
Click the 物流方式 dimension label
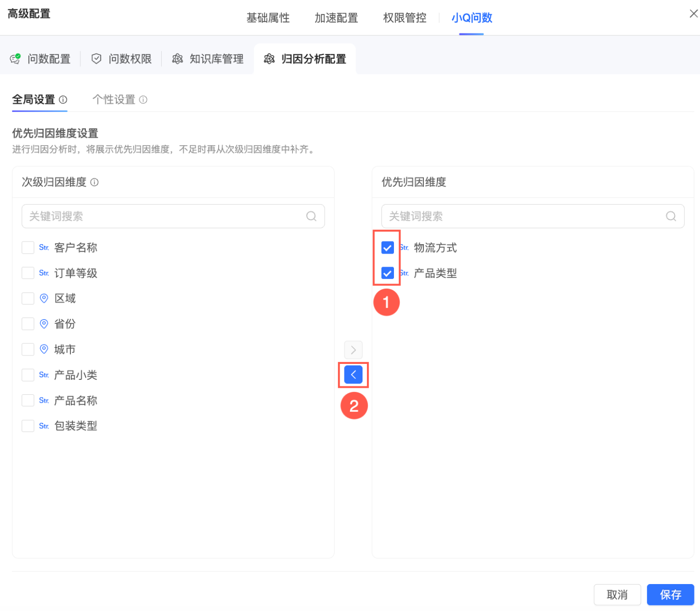pos(435,248)
